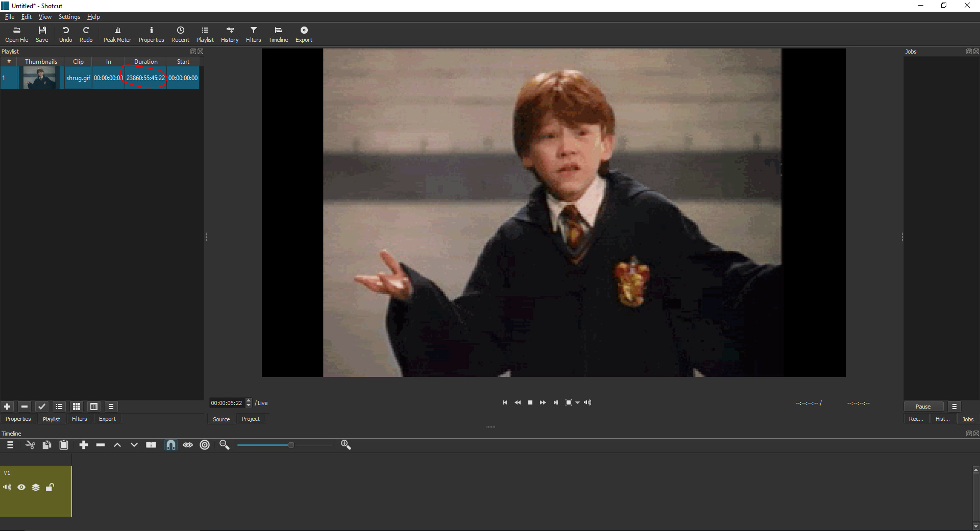Open the File menu
This screenshot has height=531, width=980.
point(10,17)
